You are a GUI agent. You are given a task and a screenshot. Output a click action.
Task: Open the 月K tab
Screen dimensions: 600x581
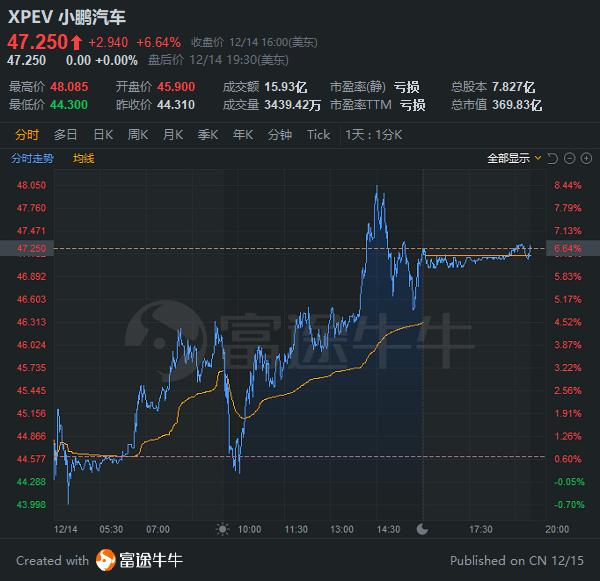click(173, 135)
